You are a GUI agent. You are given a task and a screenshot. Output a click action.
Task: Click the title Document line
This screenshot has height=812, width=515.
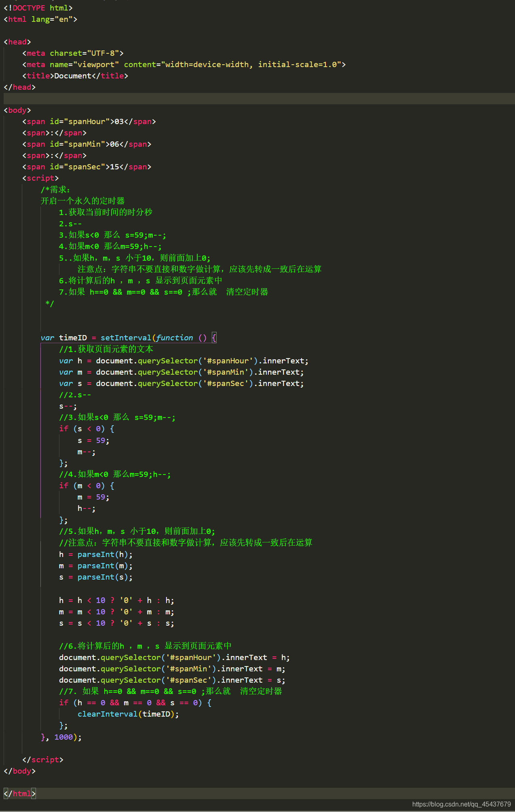(x=75, y=76)
